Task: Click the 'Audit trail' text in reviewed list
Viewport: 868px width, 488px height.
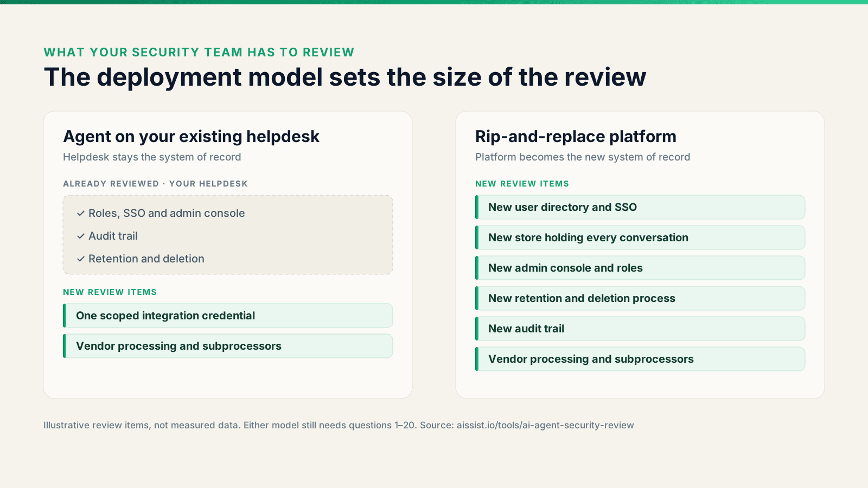Action: pyautogui.click(x=113, y=236)
